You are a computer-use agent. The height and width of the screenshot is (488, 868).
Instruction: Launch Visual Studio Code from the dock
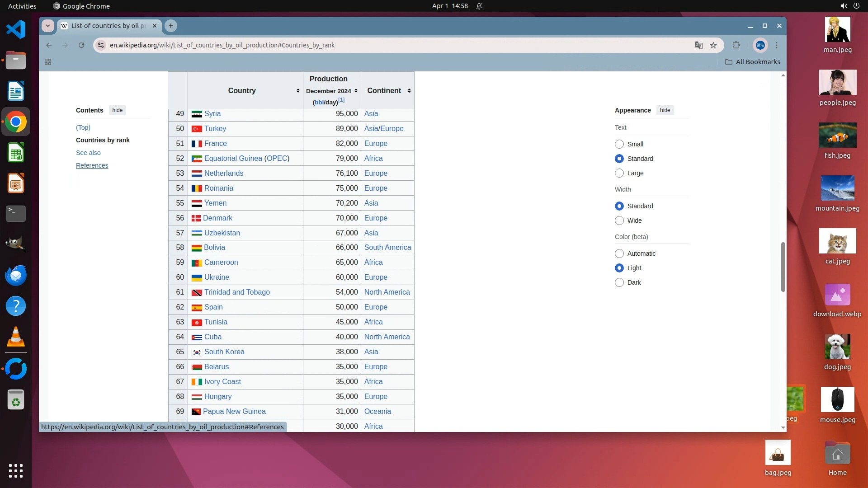pos(16,30)
